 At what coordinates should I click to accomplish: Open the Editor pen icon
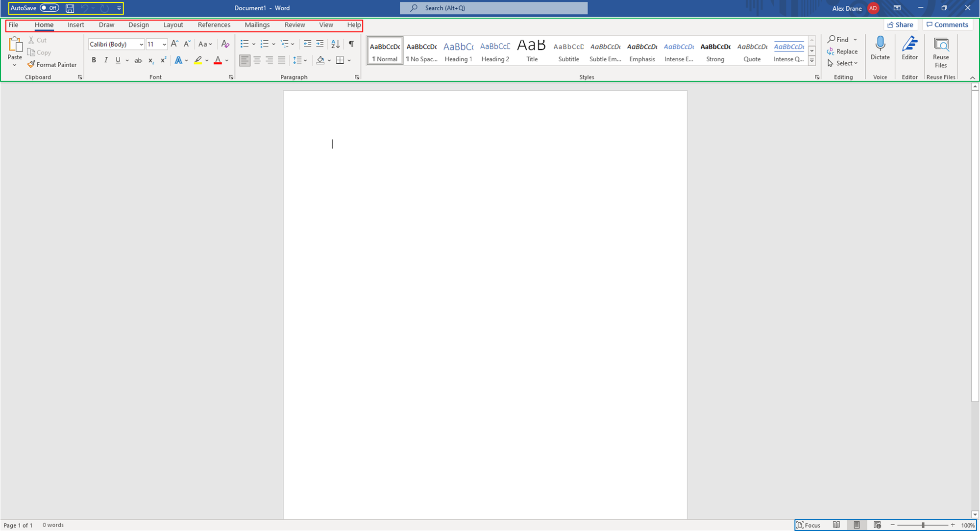pos(909,45)
